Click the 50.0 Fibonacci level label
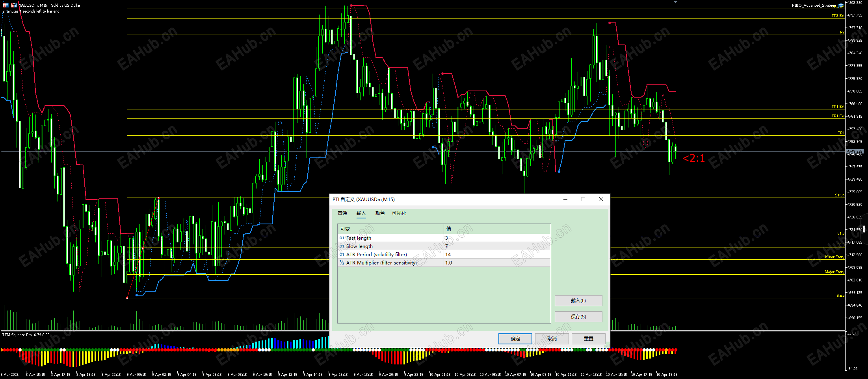This screenshot has height=379, width=868. pos(841,245)
